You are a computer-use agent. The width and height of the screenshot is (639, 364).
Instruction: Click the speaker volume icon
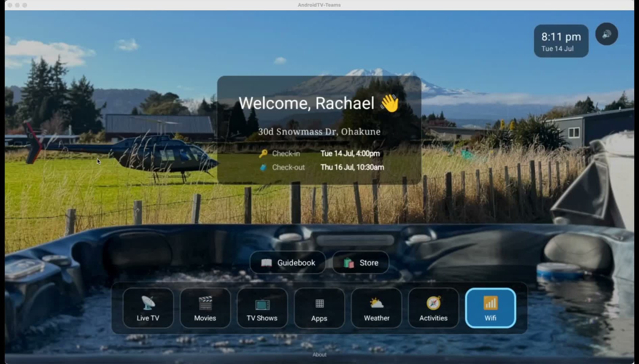(x=607, y=34)
